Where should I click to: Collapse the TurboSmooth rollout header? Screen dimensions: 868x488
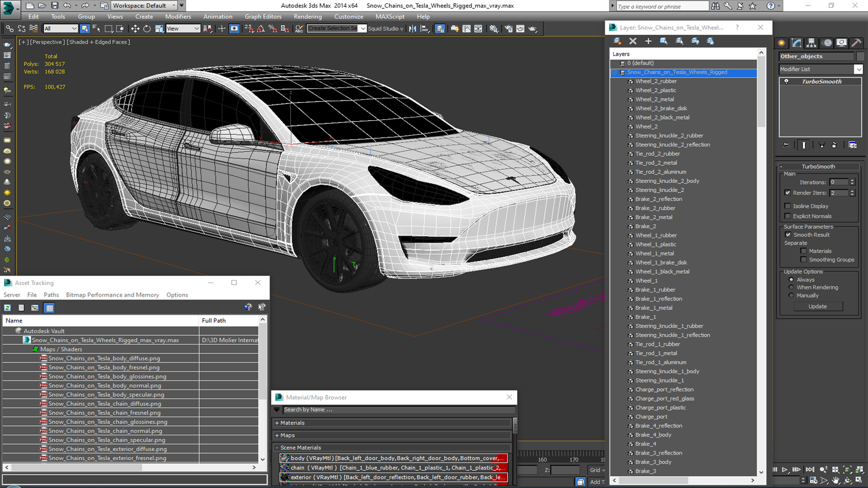coord(818,166)
